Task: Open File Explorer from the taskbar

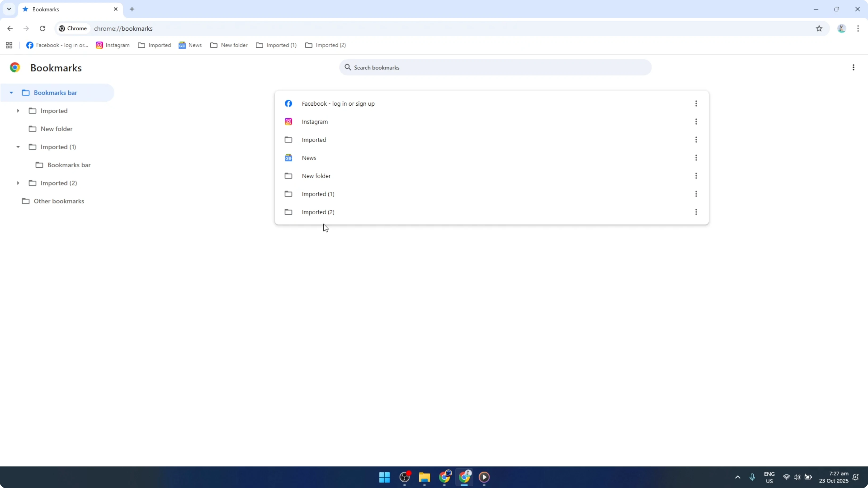Action: pyautogui.click(x=424, y=477)
